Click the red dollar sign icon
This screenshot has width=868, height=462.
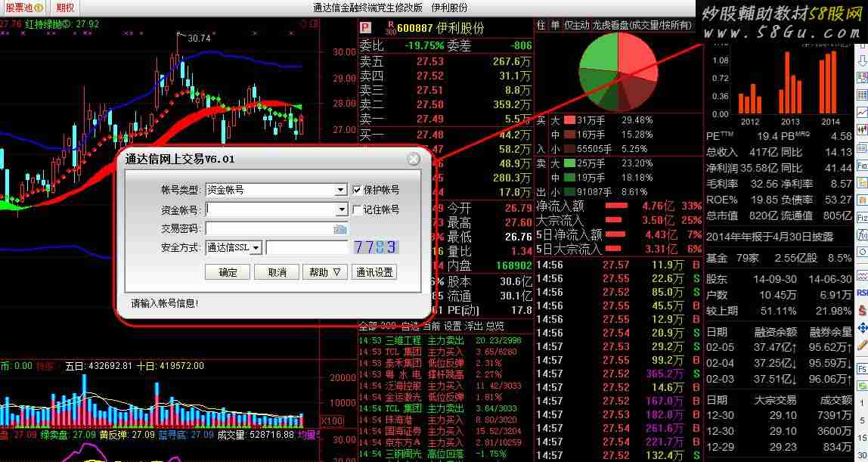click(x=862, y=311)
